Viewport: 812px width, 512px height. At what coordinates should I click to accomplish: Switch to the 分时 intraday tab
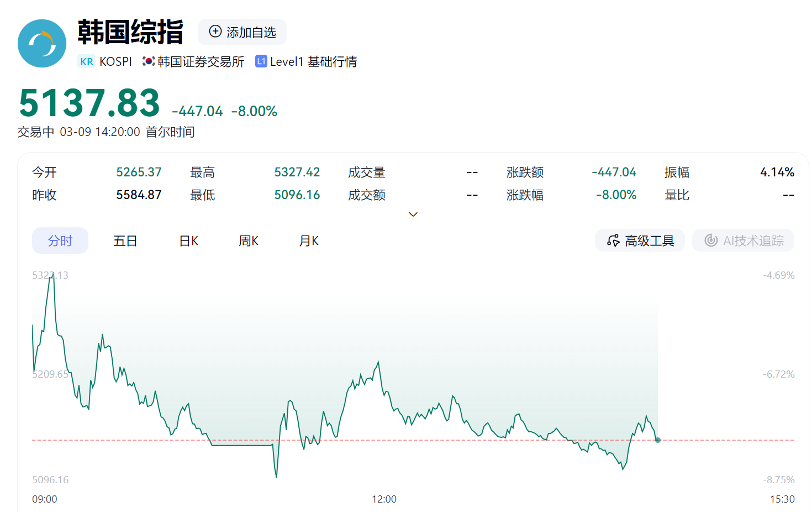point(60,241)
